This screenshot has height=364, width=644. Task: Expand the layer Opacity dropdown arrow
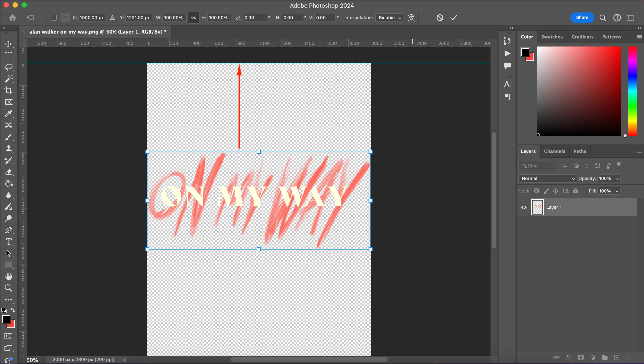(x=617, y=178)
